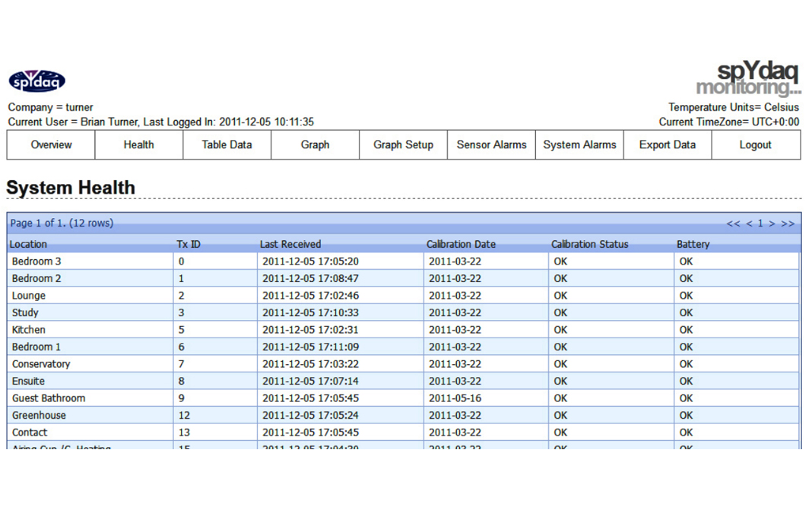Open the Overview tab
The width and height of the screenshot is (812, 507).
coord(51,144)
